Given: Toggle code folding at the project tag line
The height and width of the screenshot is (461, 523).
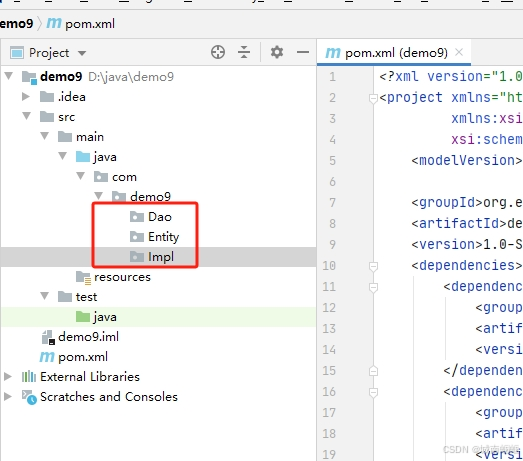Looking at the screenshot, I should pyautogui.click(x=373, y=98).
